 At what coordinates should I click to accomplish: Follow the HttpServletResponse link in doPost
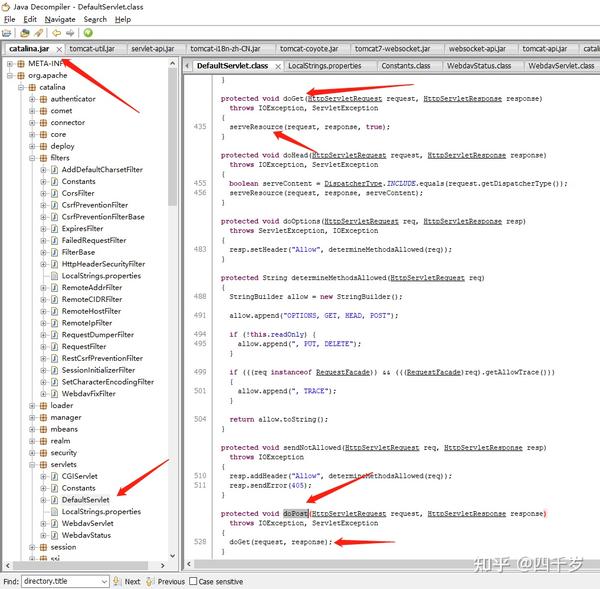[x=466, y=514]
